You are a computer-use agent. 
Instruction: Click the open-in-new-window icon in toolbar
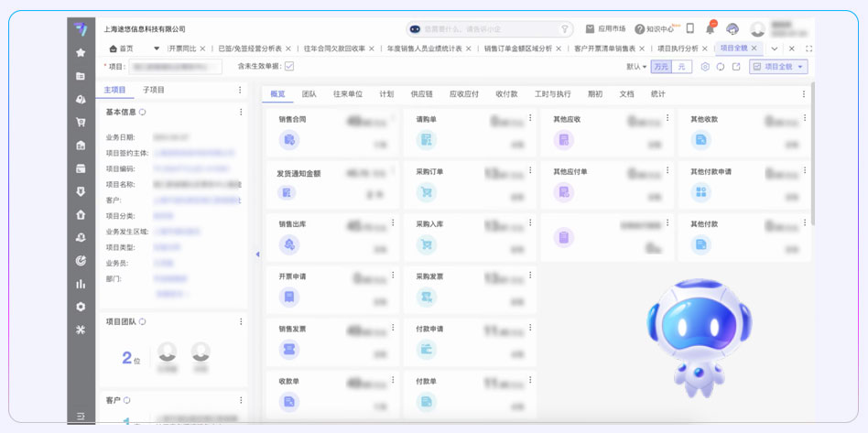(736, 67)
